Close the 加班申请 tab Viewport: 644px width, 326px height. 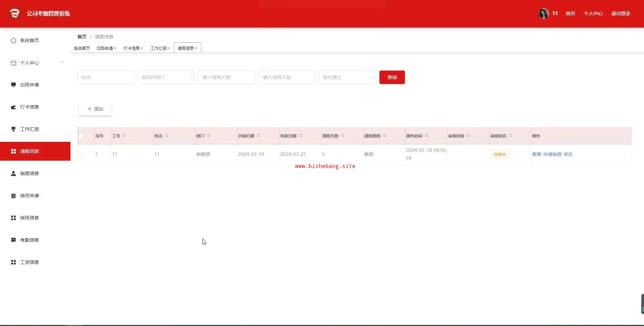(x=115, y=48)
